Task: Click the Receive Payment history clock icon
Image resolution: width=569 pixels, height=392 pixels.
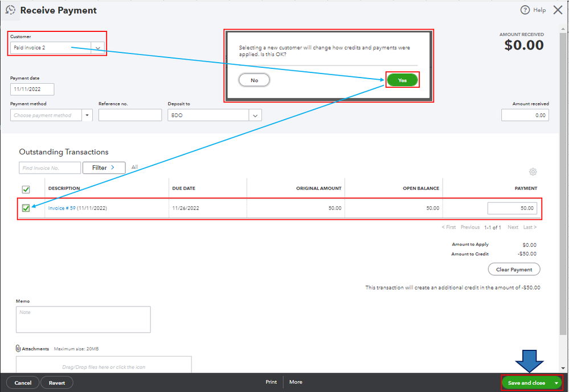Action: (10, 10)
